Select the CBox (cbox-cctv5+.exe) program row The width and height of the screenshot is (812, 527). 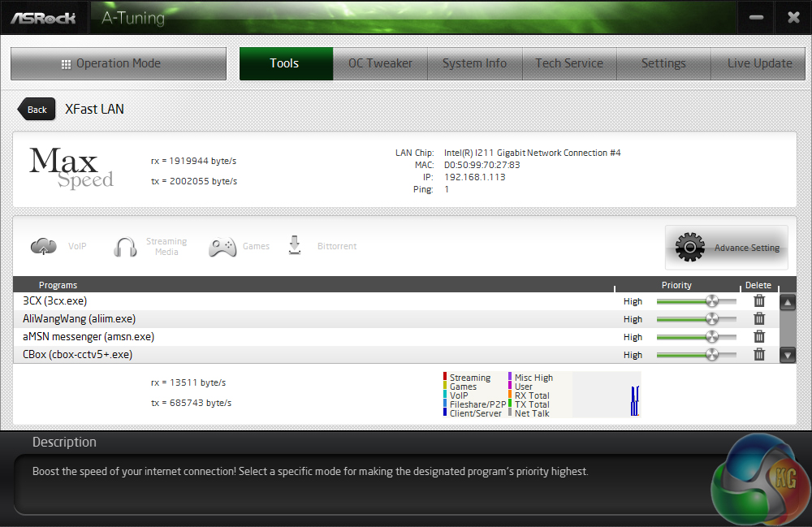pos(396,355)
